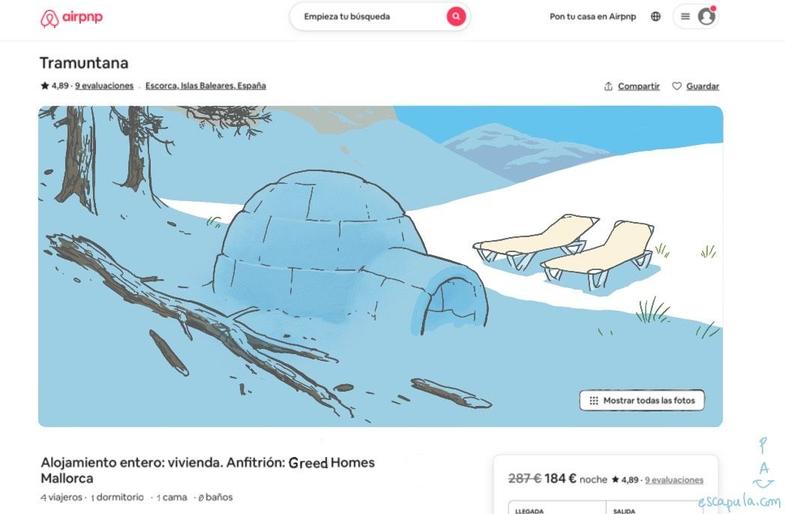Click the airpnp brand name text
This screenshot has width=785, height=514.
tap(82, 17)
